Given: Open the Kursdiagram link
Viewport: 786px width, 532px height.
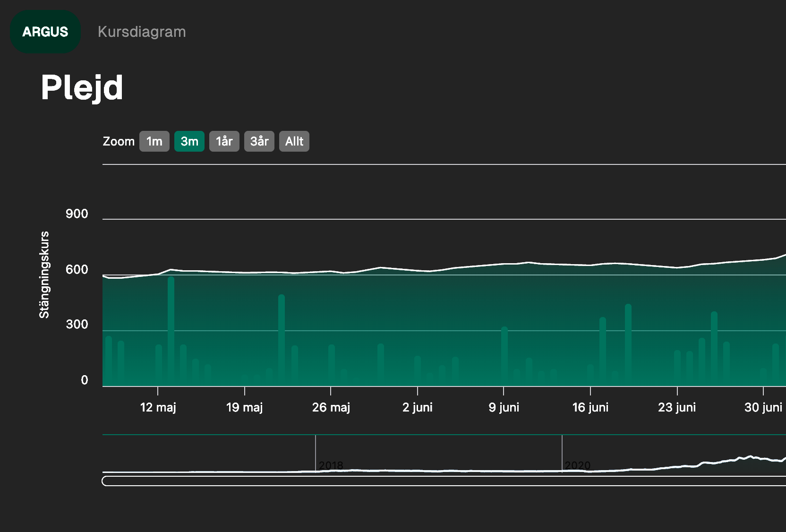Looking at the screenshot, I should (x=142, y=32).
